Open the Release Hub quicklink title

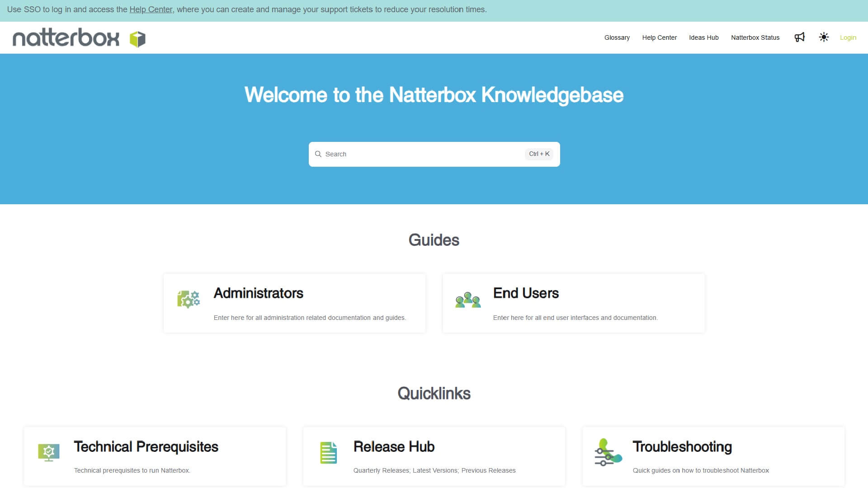coord(394,446)
